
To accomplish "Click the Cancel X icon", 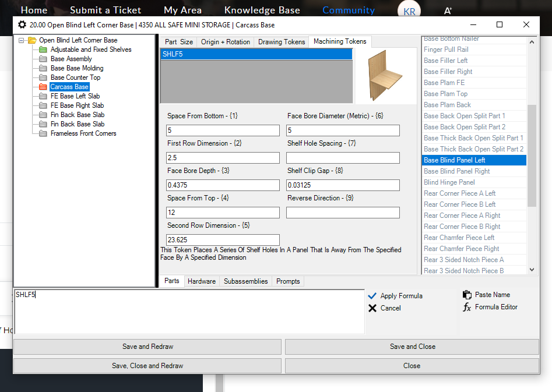I will pos(372,308).
